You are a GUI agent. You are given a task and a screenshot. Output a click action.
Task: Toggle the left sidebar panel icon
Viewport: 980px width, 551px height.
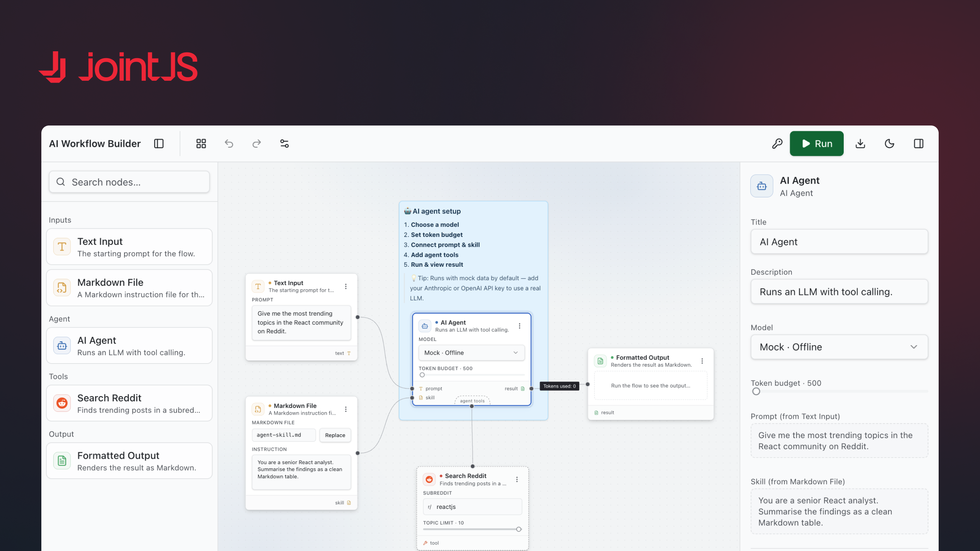point(159,143)
